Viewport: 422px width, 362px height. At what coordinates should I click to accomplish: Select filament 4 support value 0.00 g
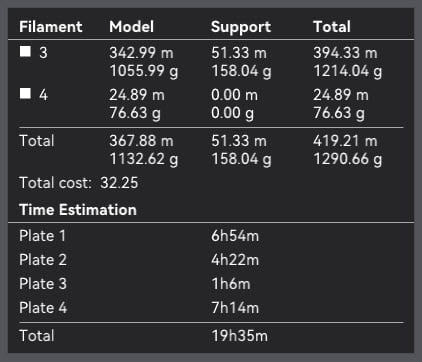point(232,113)
